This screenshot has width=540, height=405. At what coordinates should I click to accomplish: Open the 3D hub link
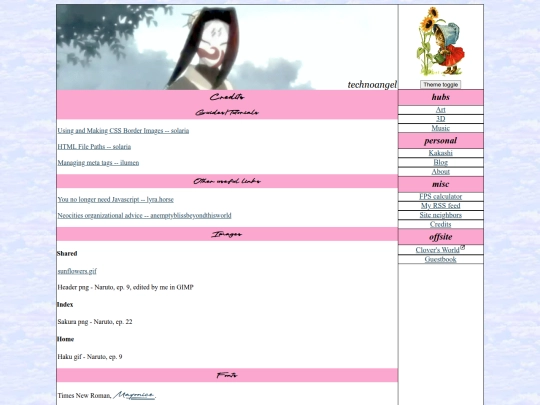pos(440,119)
